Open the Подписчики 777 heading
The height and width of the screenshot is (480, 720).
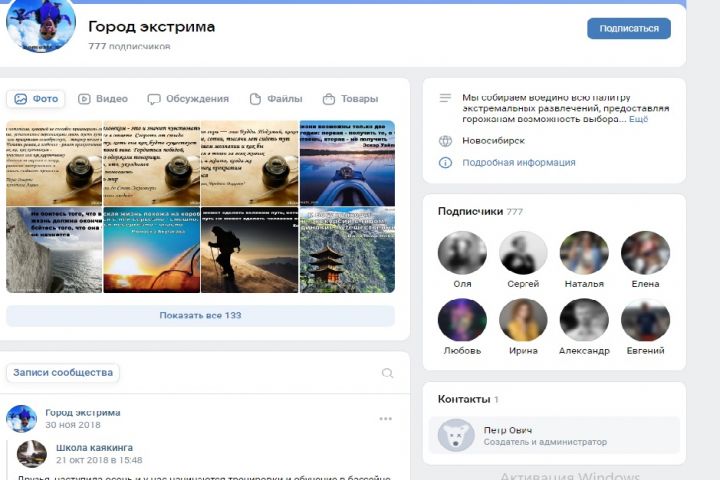[x=480, y=211]
